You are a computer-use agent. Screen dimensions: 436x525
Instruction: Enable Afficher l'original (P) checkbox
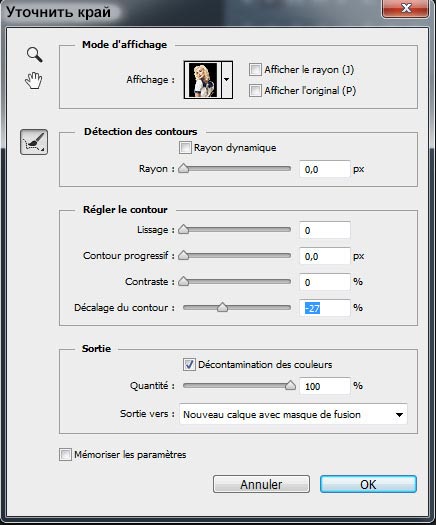coord(255,90)
